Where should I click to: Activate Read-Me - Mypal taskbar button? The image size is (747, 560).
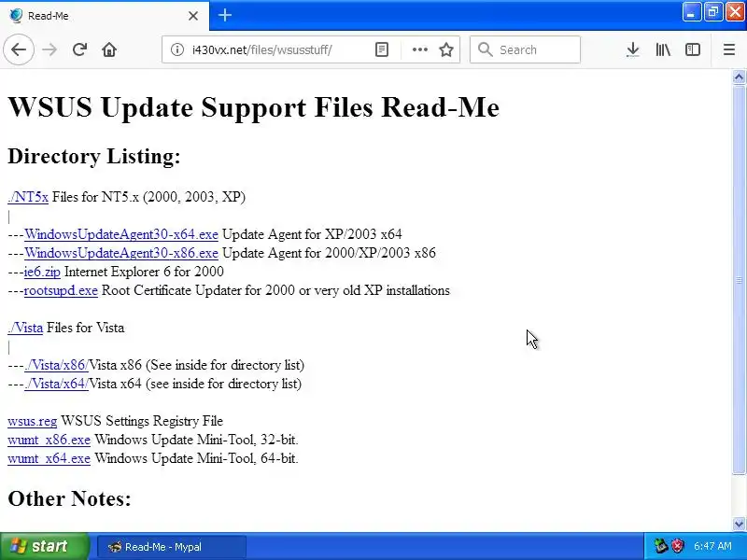point(172,547)
